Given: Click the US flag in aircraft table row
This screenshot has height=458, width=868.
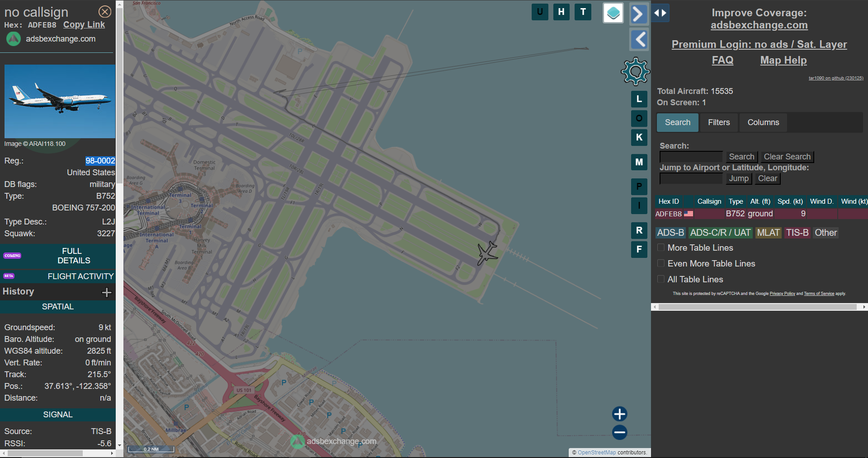Looking at the screenshot, I should pyautogui.click(x=689, y=214).
